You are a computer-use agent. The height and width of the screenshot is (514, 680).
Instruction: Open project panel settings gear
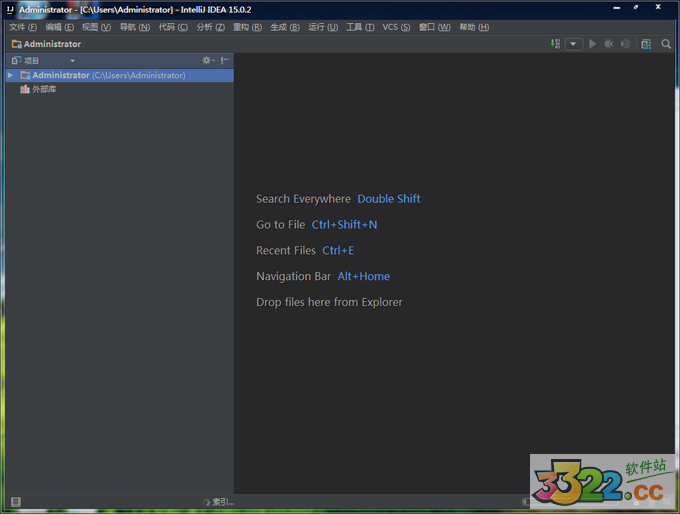pos(208,60)
